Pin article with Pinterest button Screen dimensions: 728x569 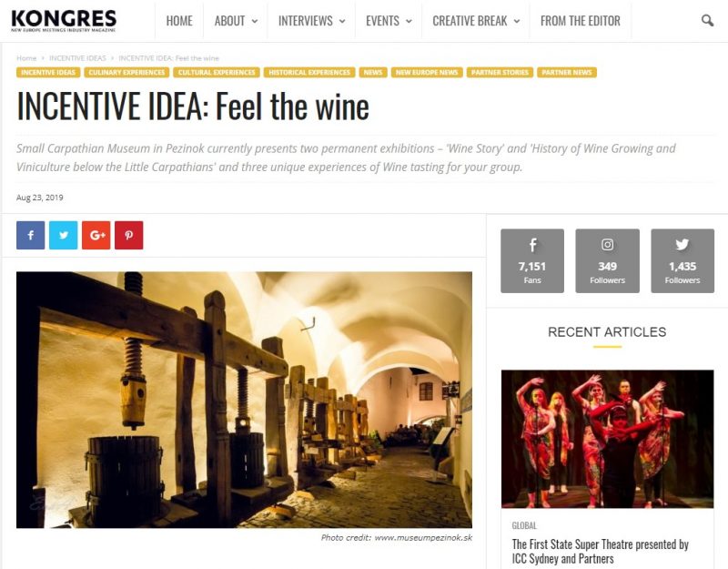click(129, 235)
